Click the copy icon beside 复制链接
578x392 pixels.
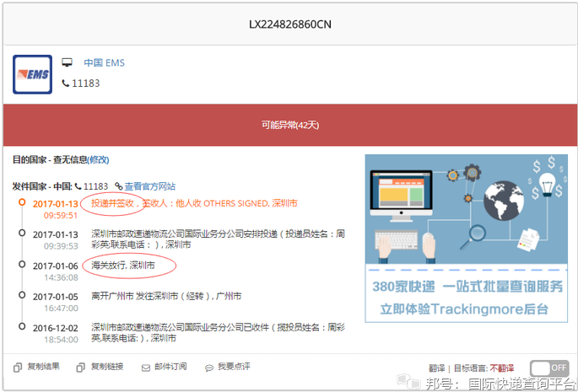pyautogui.click(x=80, y=368)
